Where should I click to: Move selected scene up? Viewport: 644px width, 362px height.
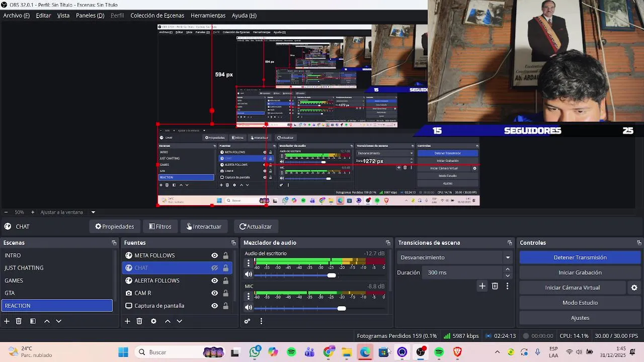coord(47,321)
